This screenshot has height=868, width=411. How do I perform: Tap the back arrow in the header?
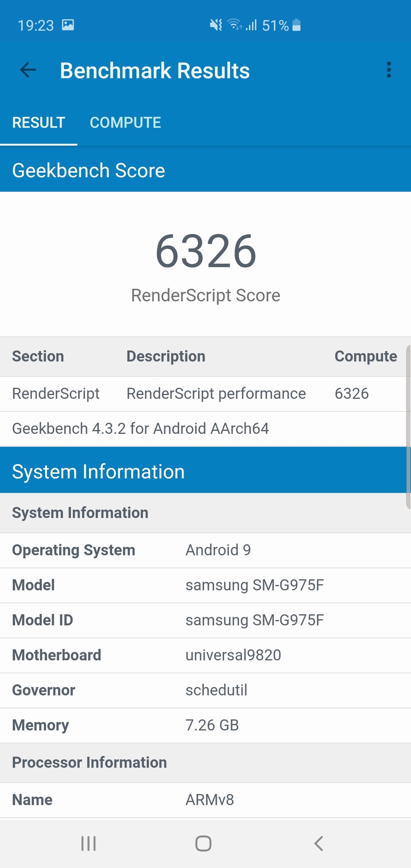pos(28,70)
